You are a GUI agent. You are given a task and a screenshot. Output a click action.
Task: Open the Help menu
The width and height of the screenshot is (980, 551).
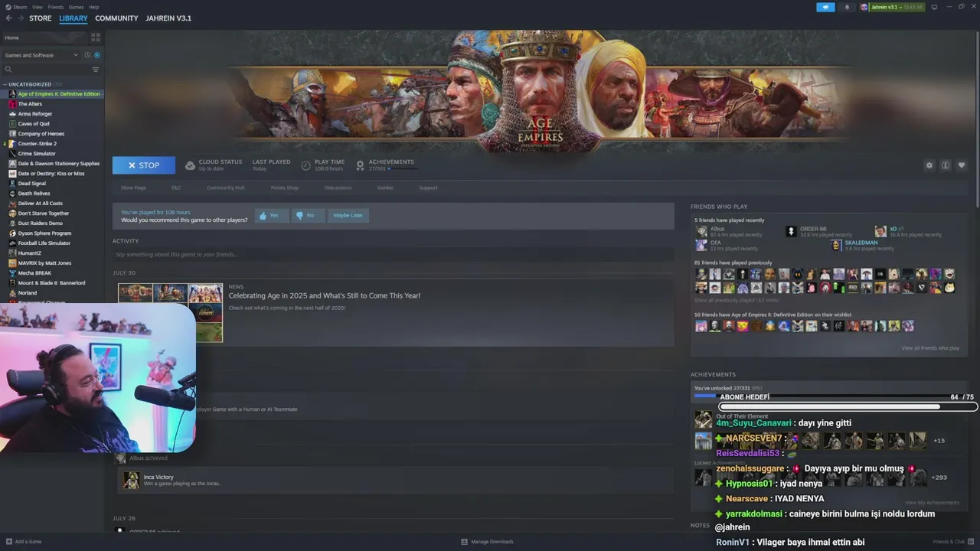coord(93,7)
